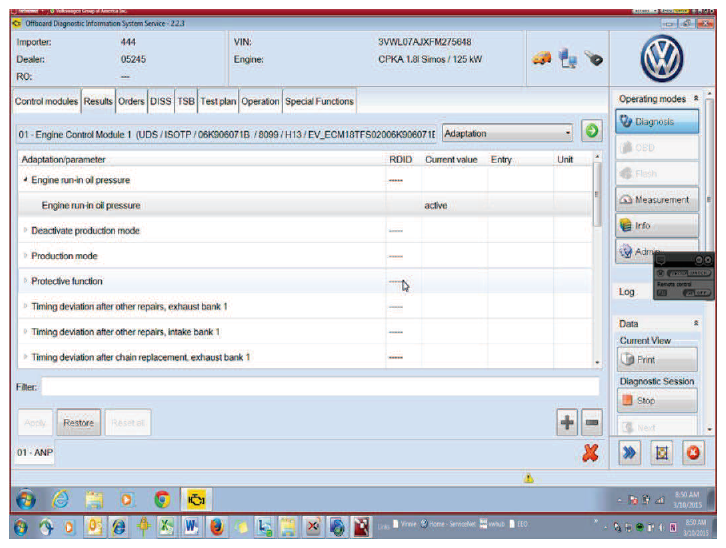
Task: Collapse the Operating modes panel
Action: 695,99
